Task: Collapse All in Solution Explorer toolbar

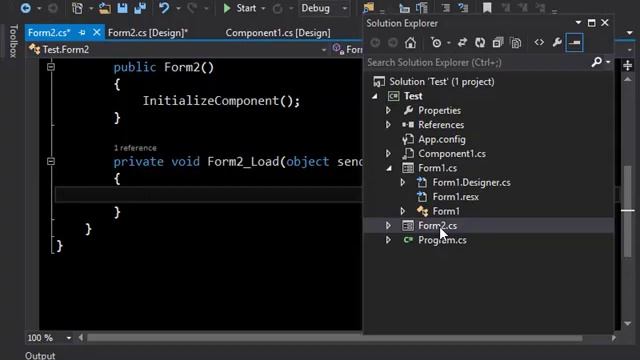Action: tap(498, 42)
